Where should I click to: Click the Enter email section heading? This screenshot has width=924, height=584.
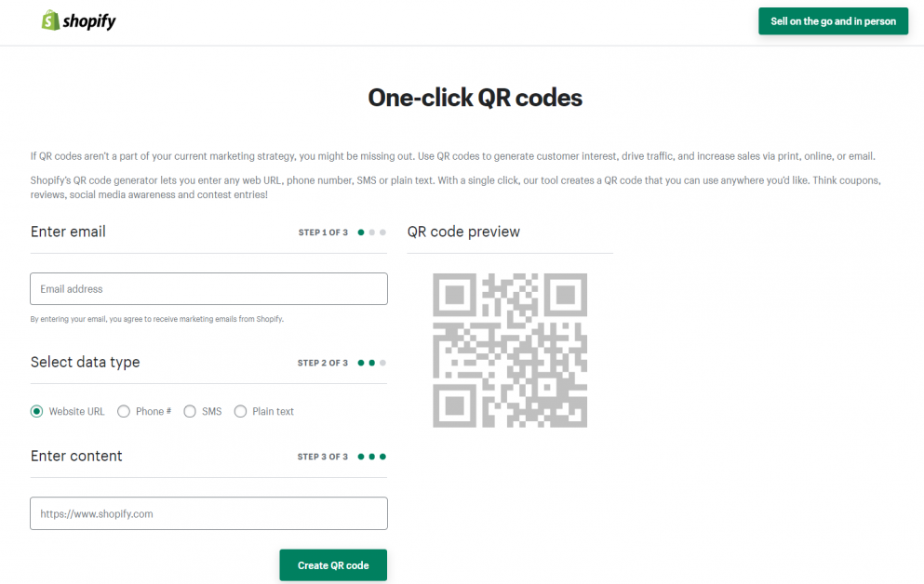point(68,232)
